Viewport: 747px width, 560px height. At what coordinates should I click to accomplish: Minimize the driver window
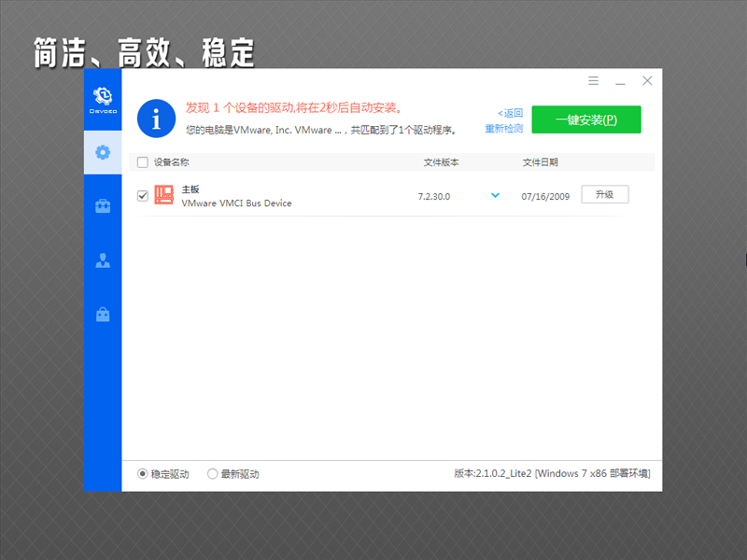[x=620, y=82]
